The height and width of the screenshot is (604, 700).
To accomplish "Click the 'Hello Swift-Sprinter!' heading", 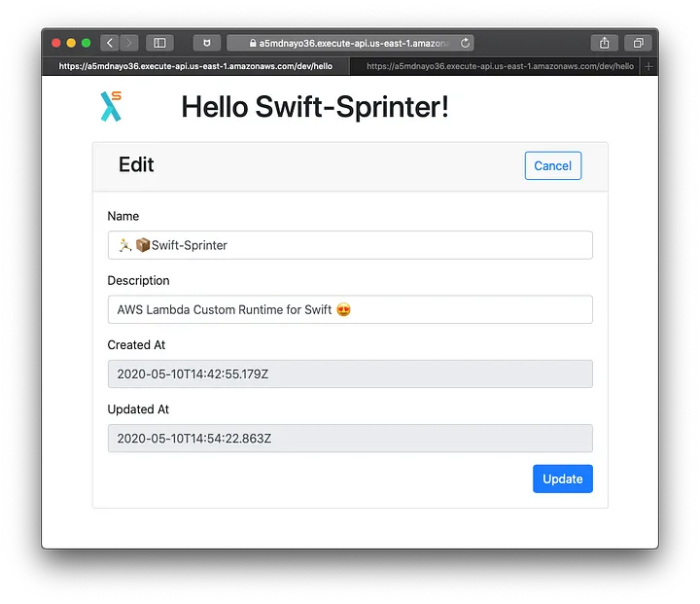I will 315,107.
